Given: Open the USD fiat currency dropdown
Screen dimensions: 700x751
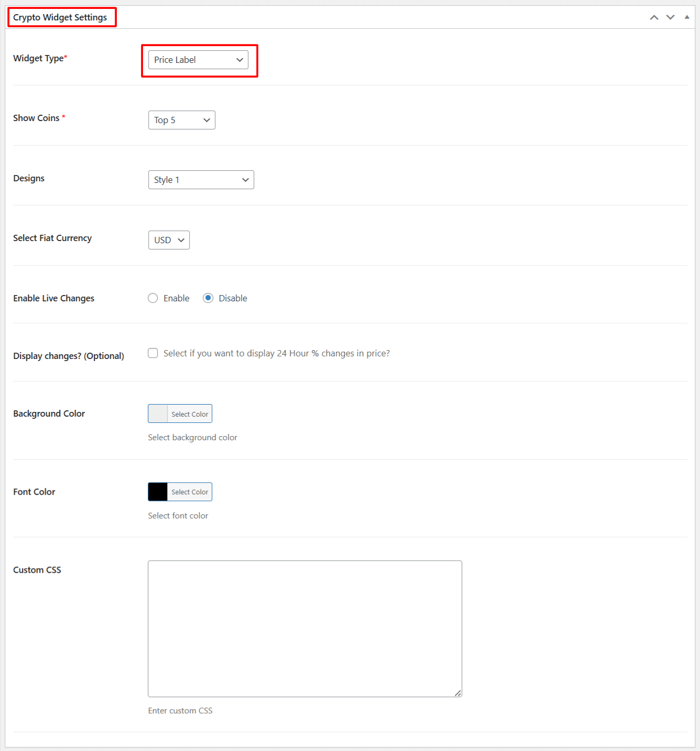Looking at the screenshot, I should coord(169,240).
